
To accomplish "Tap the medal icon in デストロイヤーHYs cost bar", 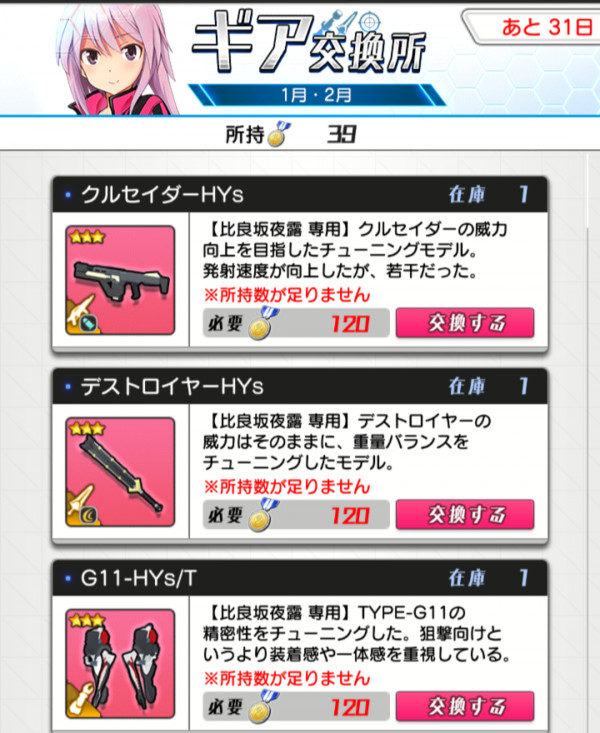I will pyautogui.click(x=263, y=515).
